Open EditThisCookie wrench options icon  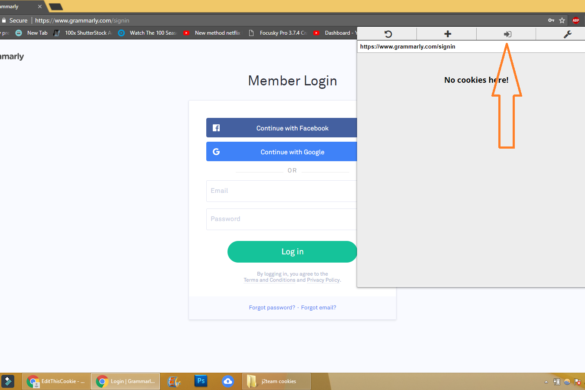tap(567, 34)
